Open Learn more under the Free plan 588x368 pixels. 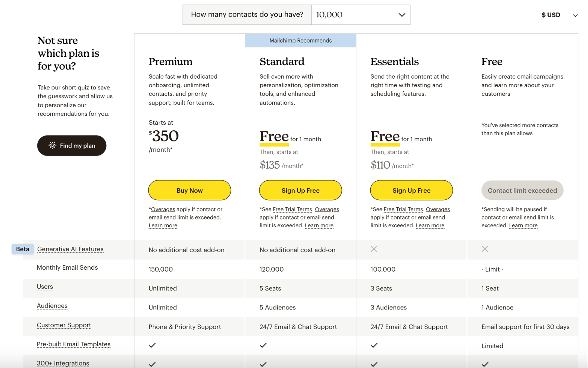tap(523, 225)
